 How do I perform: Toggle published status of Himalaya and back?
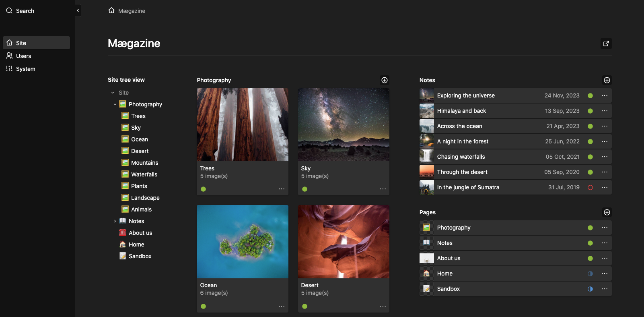(590, 111)
